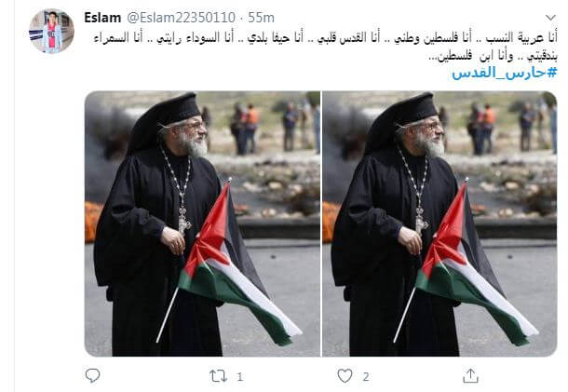Click the Palestinian flag in right photo

tap(471, 266)
